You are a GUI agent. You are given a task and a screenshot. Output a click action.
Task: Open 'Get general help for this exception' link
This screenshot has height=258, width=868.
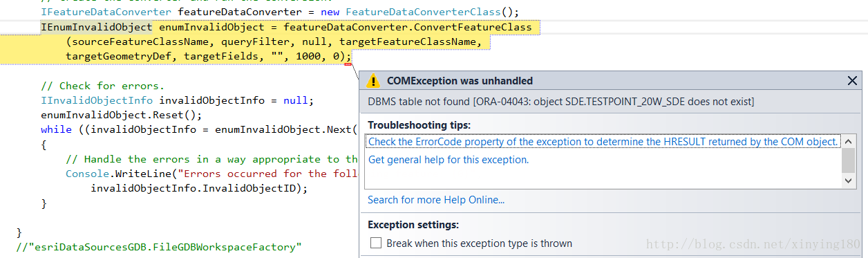(449, 159)
